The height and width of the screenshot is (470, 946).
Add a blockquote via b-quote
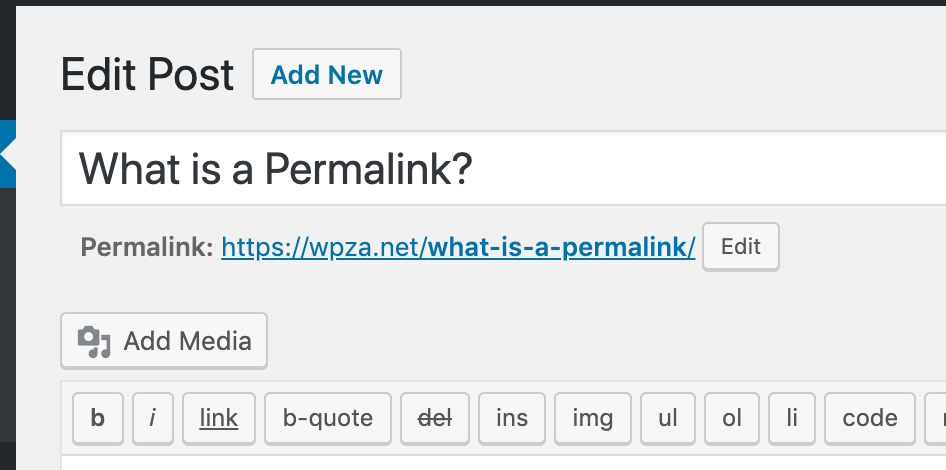click(x=328, y=418)
